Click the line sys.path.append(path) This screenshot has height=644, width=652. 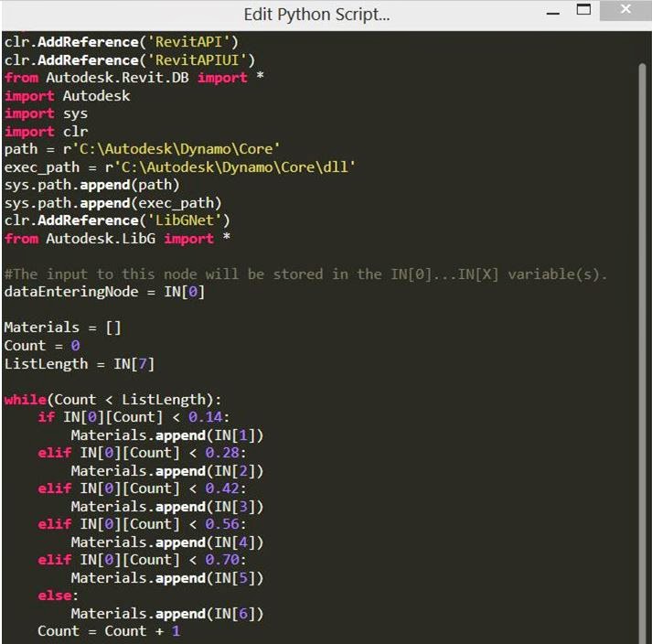91,185
